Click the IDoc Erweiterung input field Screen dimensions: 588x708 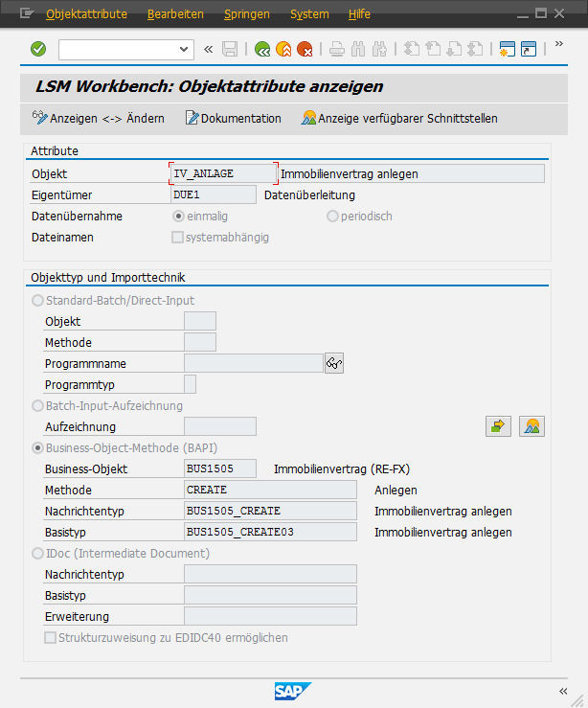[270, 616]
